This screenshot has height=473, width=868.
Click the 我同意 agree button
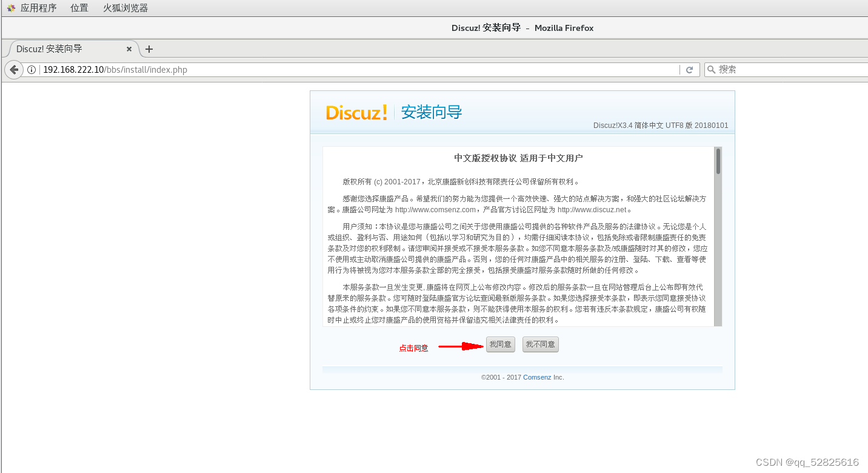500,344
